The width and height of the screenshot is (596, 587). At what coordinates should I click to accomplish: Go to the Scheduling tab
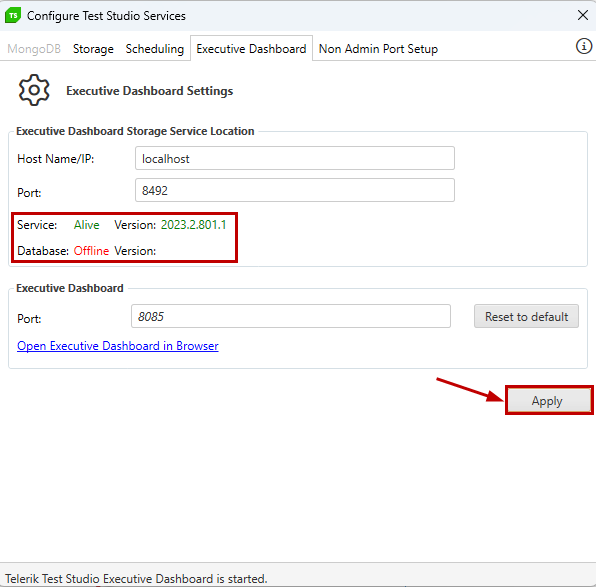coord(155,49)
